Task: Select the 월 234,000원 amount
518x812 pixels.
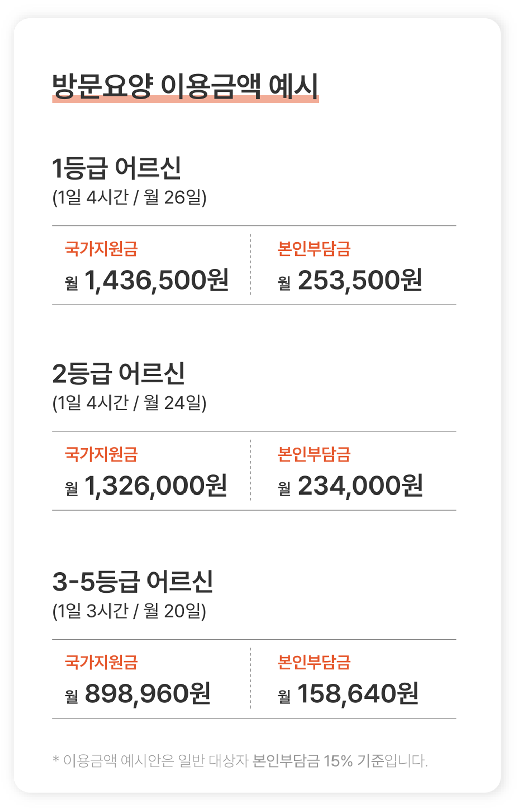Action: [x=350, y=486]
